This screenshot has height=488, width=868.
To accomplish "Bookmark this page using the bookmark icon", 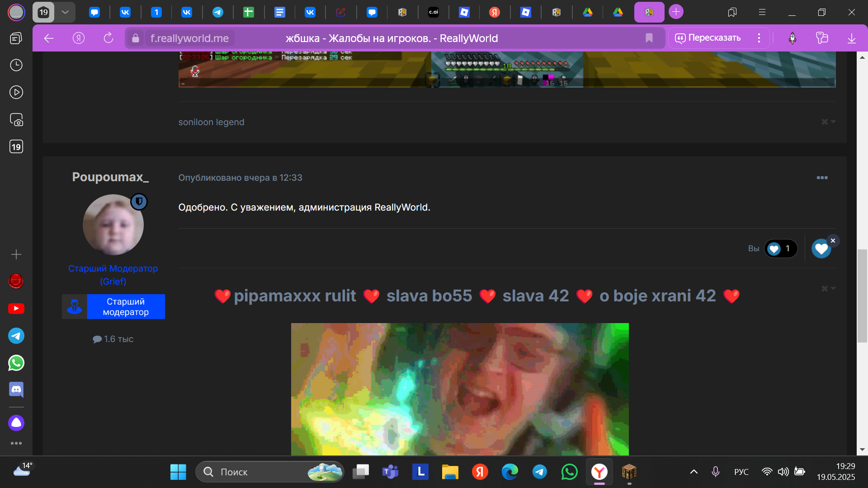I will click(x=649, y=38).
